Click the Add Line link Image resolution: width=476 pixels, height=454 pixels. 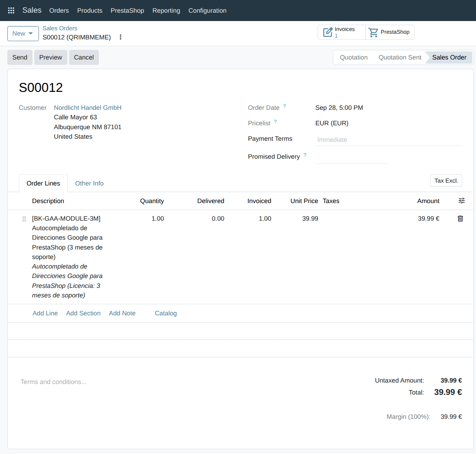45,313
